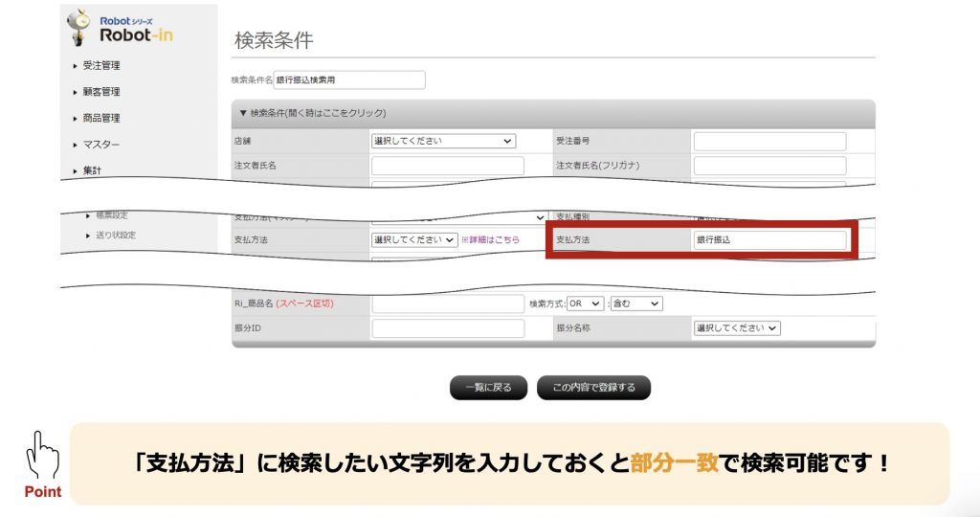
Task: Click the 振分ID input field
Action: [x=448, y=328]
